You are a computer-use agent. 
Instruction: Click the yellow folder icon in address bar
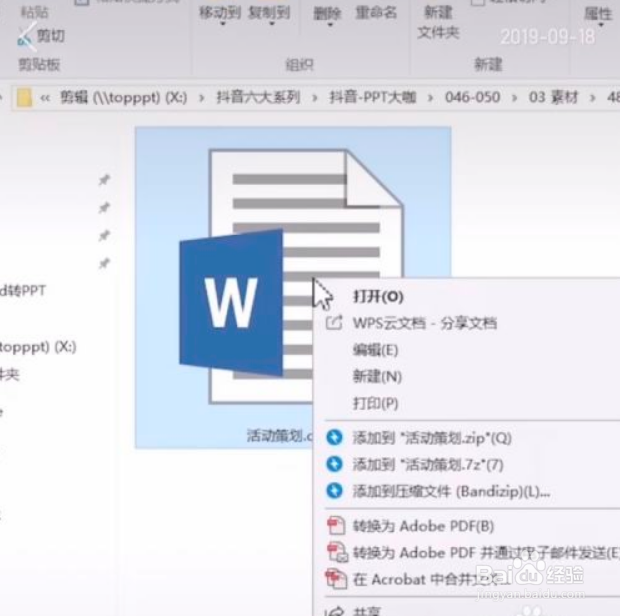[x=24, y=97]
